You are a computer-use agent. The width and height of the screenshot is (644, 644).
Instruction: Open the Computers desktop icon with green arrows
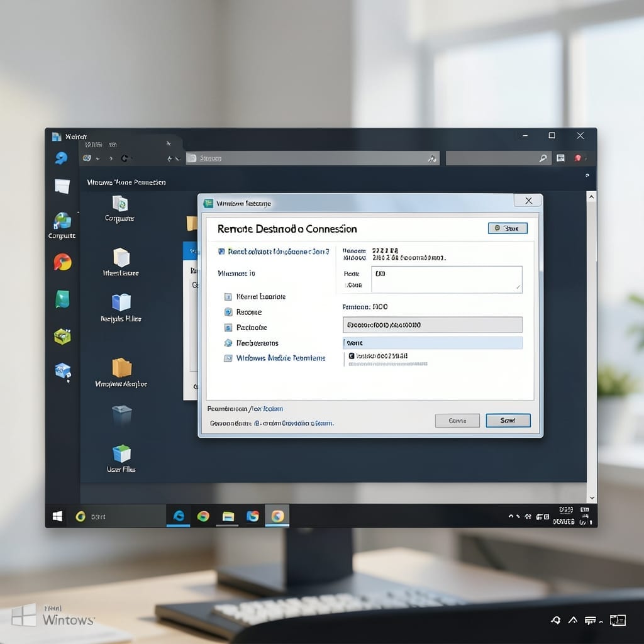(120, 204)
